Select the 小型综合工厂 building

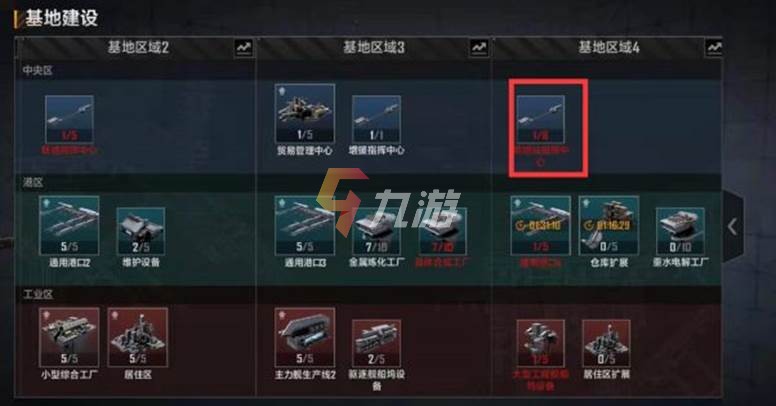click(x=69, y=337)
